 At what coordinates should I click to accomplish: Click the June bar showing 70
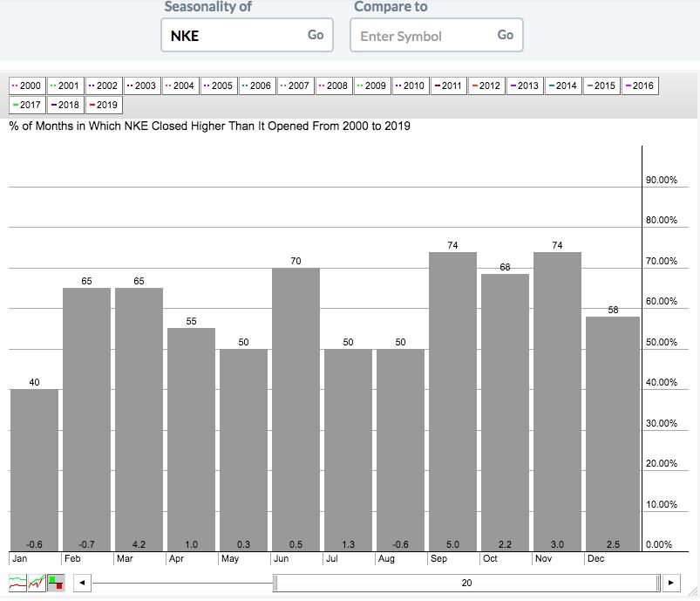tap(296, 410)
